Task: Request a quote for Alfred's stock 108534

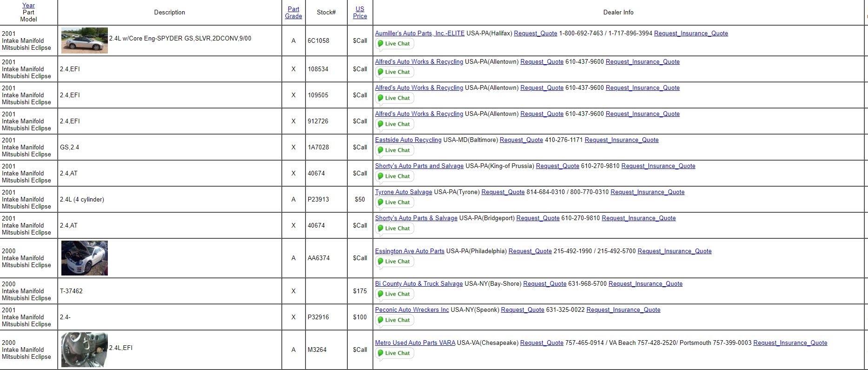Action: (x=542, y=62)
